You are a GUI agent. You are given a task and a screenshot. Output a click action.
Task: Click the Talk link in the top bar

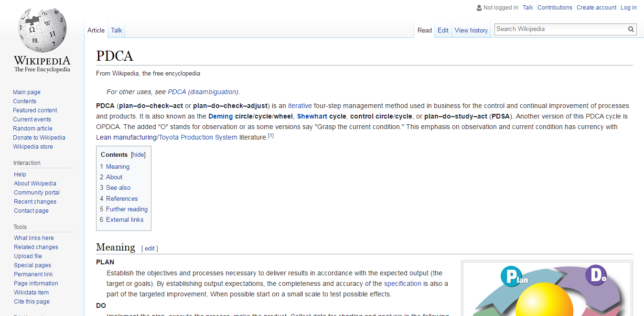coord(528,8)
